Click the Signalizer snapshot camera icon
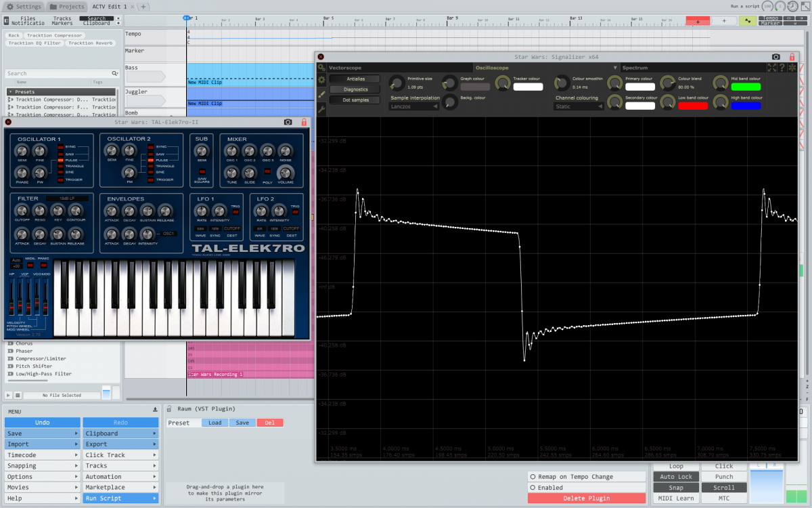Screen dimensions: 812x508 point(775,57)
